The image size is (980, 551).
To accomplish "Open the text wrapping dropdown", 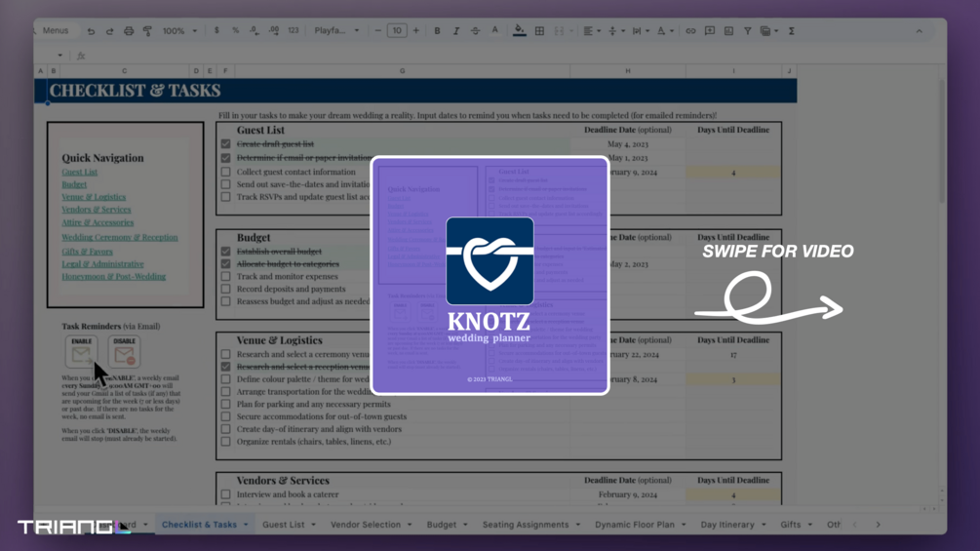I will pyautogui.click(x=640, y=30).
